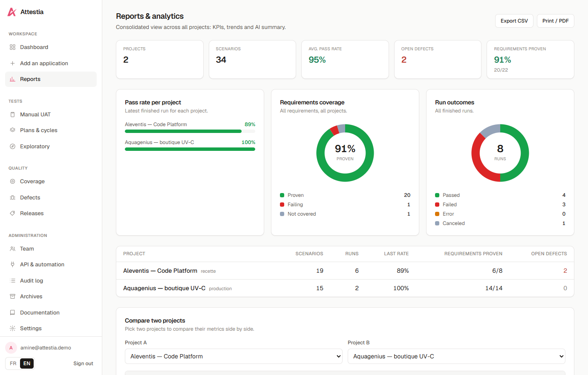Click the Run outcomes donut chart
The width and height of the screenshot is (588, 375).
click(x=500, y=153)
